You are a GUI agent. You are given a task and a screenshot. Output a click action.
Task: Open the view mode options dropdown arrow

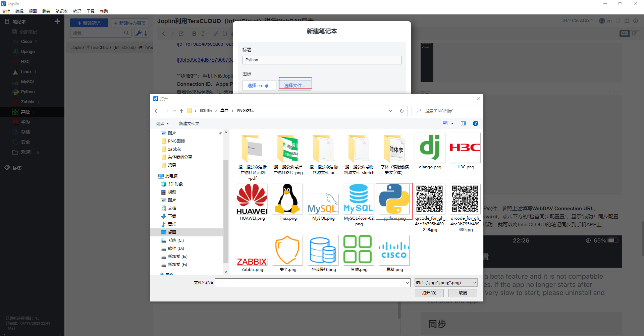(x=452, y=123)
